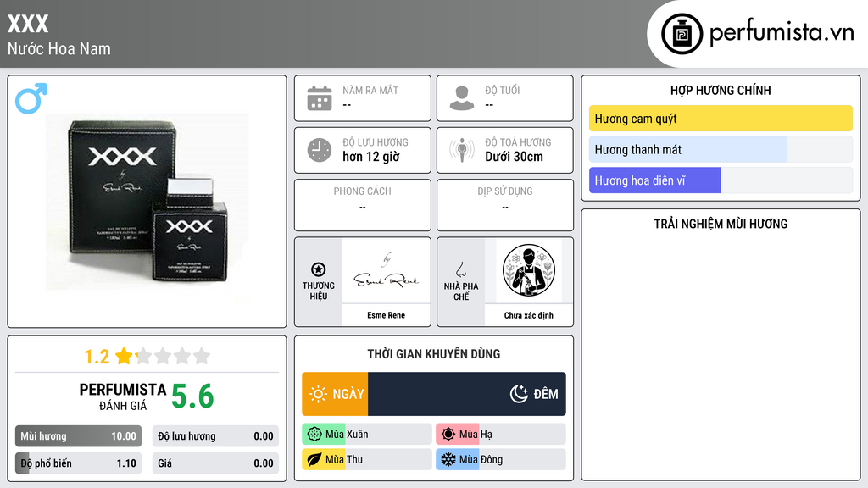
Task: Click the calendar icon beside Năm ra mắt
Action: (x=320, y=98)
